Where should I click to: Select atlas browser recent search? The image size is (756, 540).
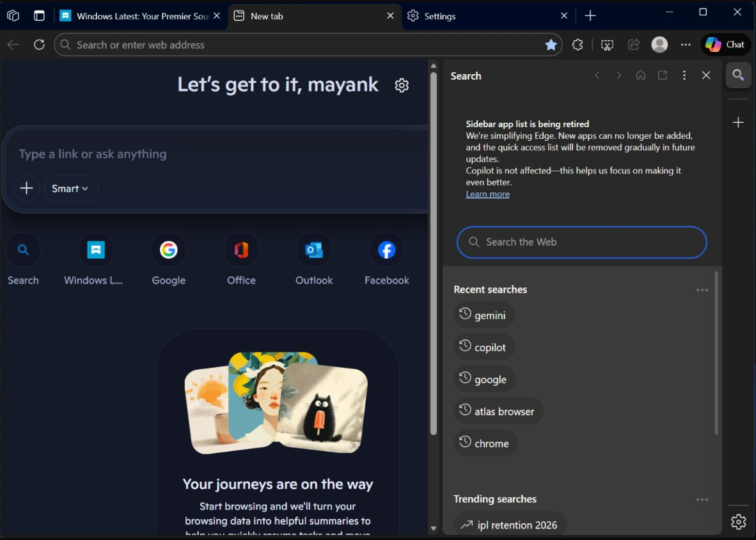pos(498,411)
